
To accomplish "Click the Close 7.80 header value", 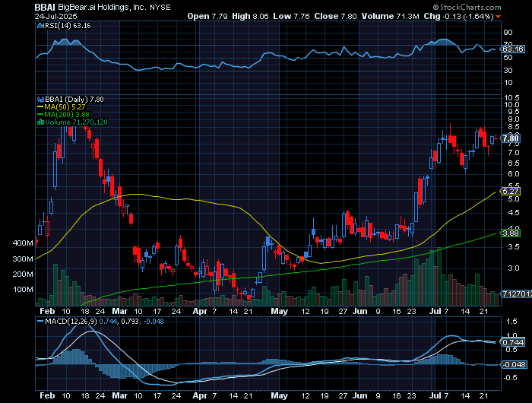I will pos(335,16).
